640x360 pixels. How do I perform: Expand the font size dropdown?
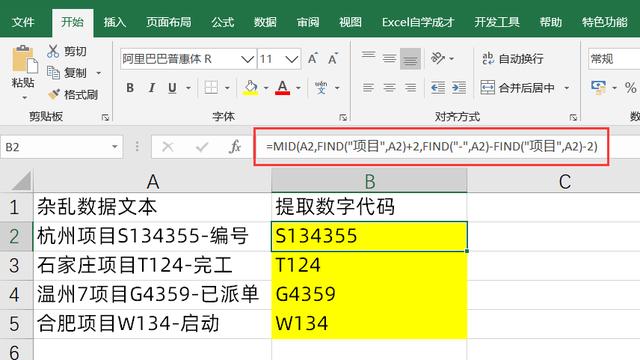click(291, 59)
